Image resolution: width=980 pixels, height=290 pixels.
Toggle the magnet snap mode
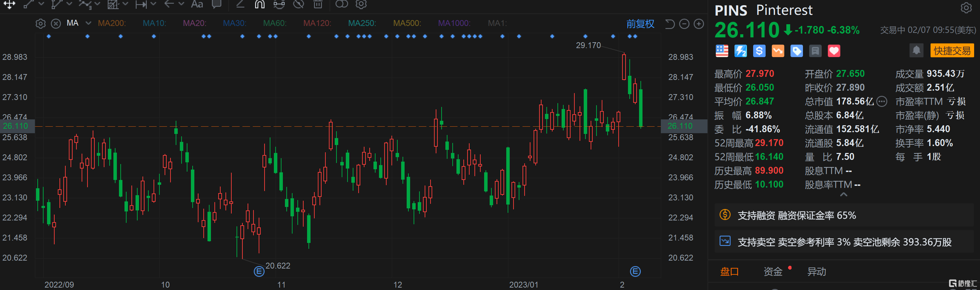point(260,4)
